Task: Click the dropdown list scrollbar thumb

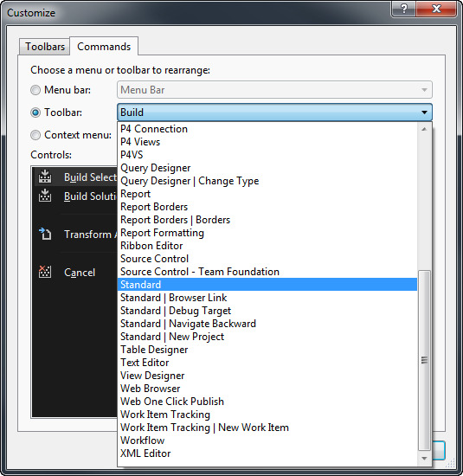Action: coord(424,360)
